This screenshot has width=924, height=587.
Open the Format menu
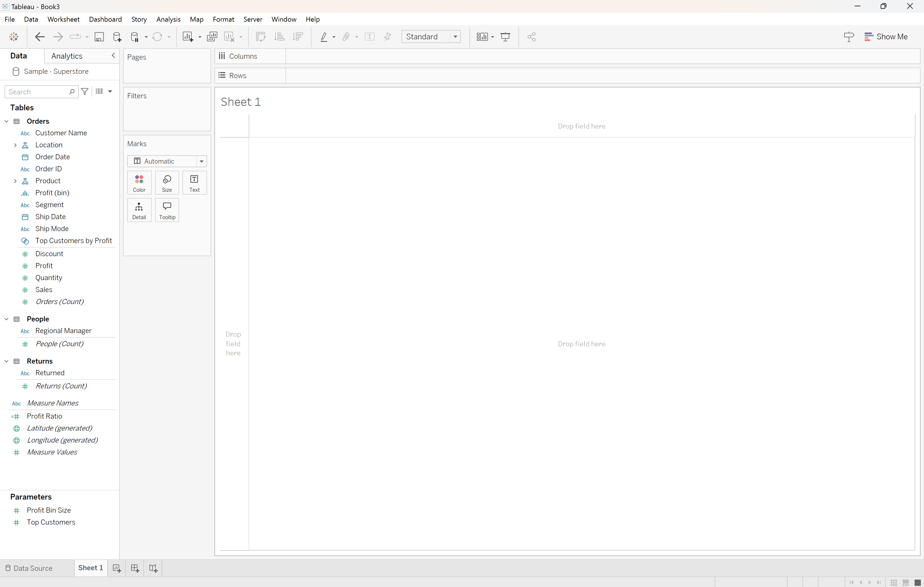point(224,19)
